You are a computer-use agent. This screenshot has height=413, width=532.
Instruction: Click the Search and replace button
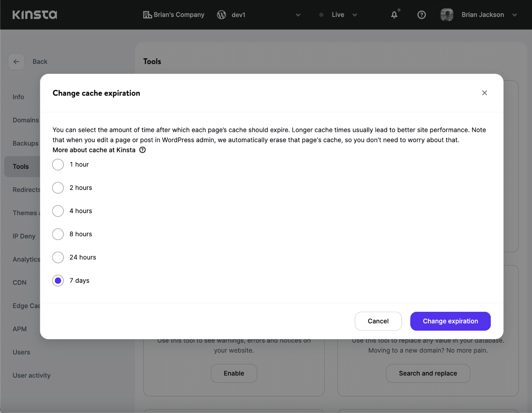coord(428,373)
